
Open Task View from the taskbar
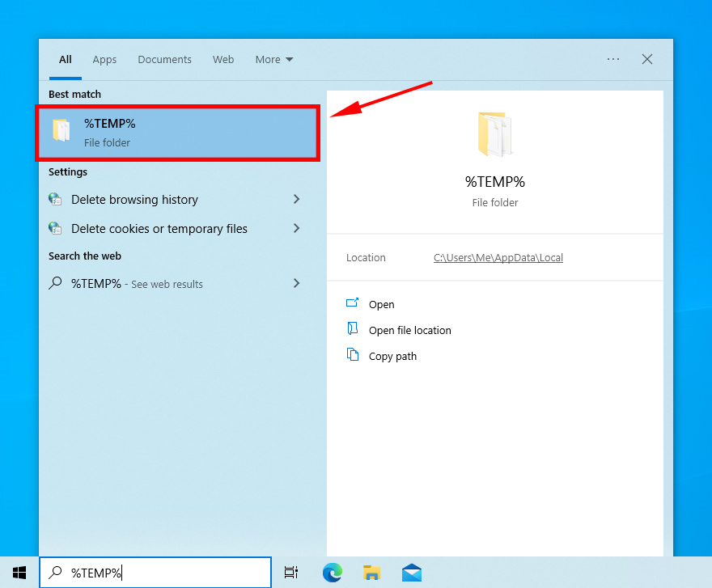tap(291, 572)
